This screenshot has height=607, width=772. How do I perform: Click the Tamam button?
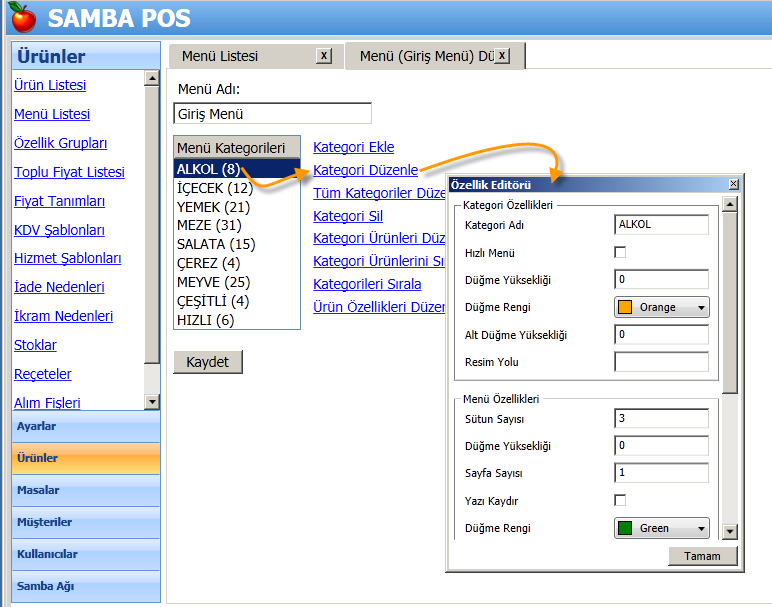pos(702,556)
